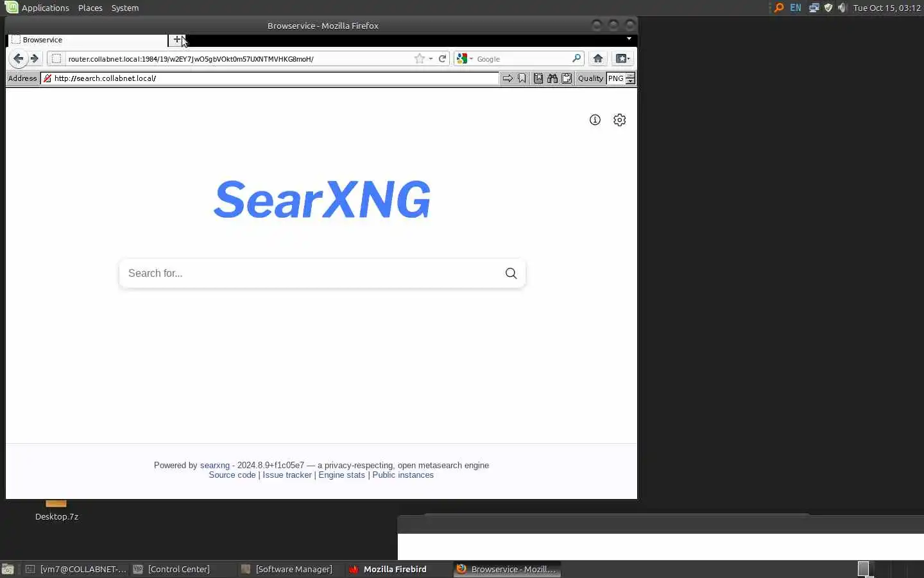
Task: Reload the page with the refresh icon
Action: (442, 58)
